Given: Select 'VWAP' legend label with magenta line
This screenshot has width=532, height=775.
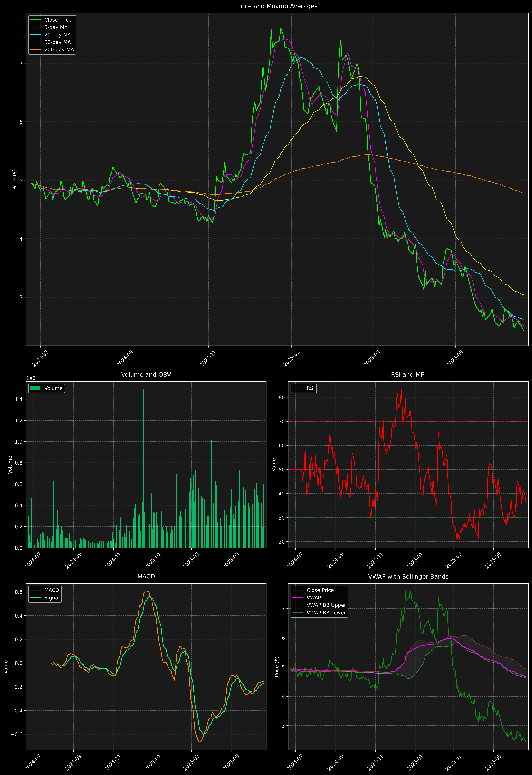Looking at the screenshot, I should (314, 598).
